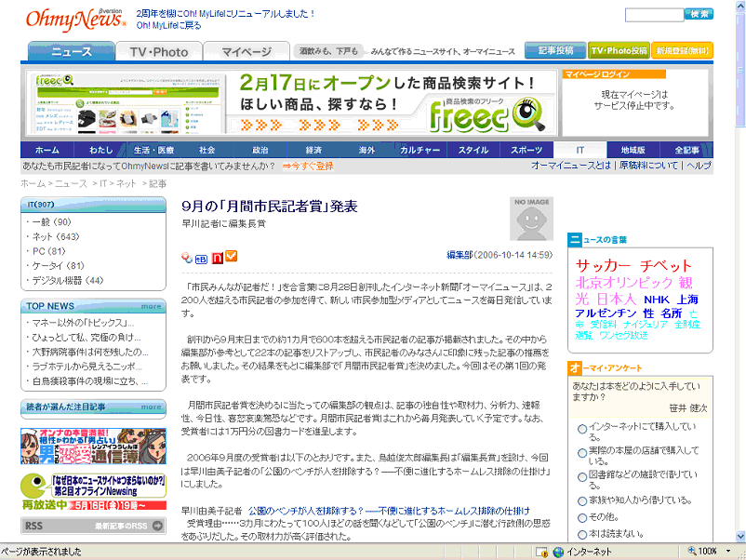Click the red 'n' share icon

[217, 258]
